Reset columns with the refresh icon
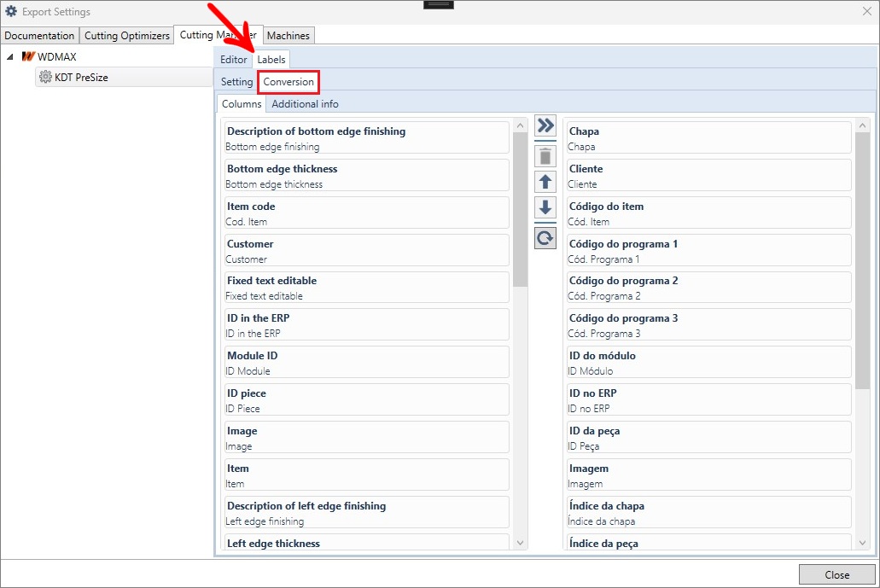 click(545, 238)
